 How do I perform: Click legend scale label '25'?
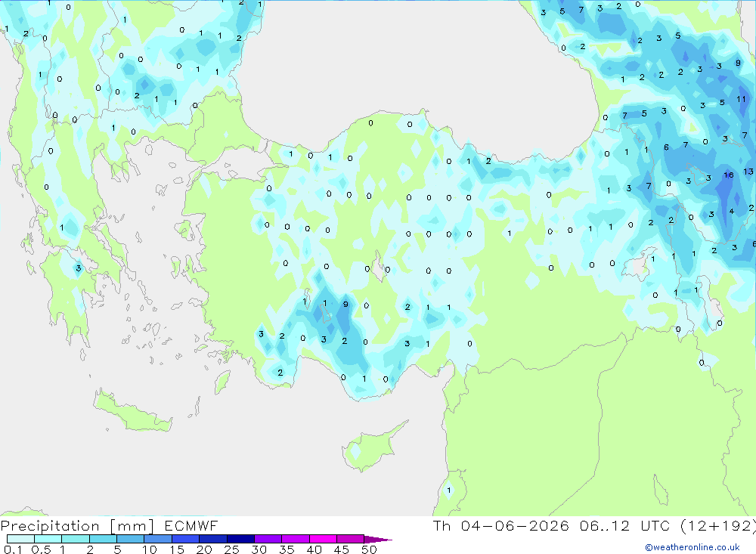232,549
